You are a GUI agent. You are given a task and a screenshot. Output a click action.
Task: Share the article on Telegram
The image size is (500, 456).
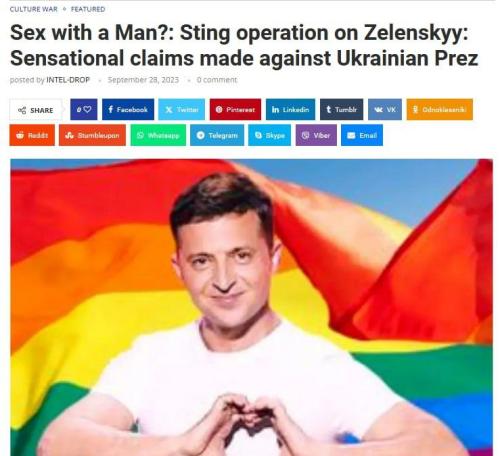click(x=217, y=135)
